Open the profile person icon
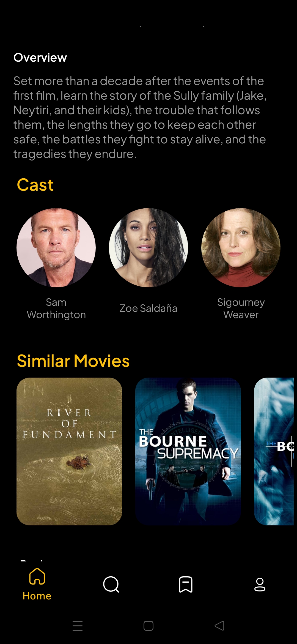297x644 pixels. (x=260, y=584)
